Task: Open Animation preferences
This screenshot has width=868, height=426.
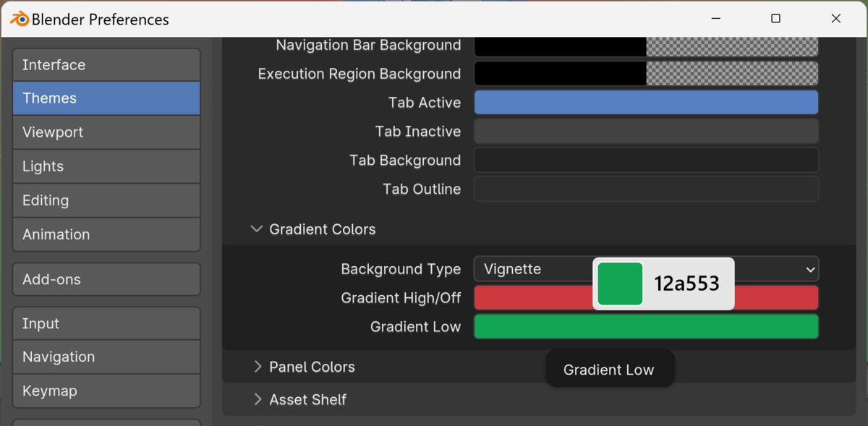Action: [106, 234]
